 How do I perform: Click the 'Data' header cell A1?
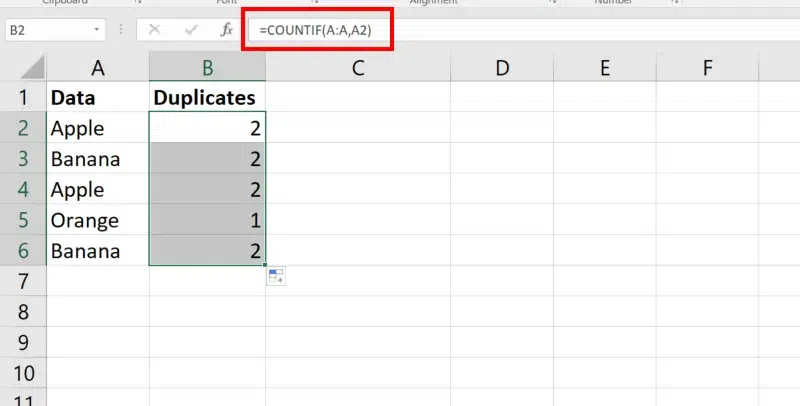tap(98, 97)
